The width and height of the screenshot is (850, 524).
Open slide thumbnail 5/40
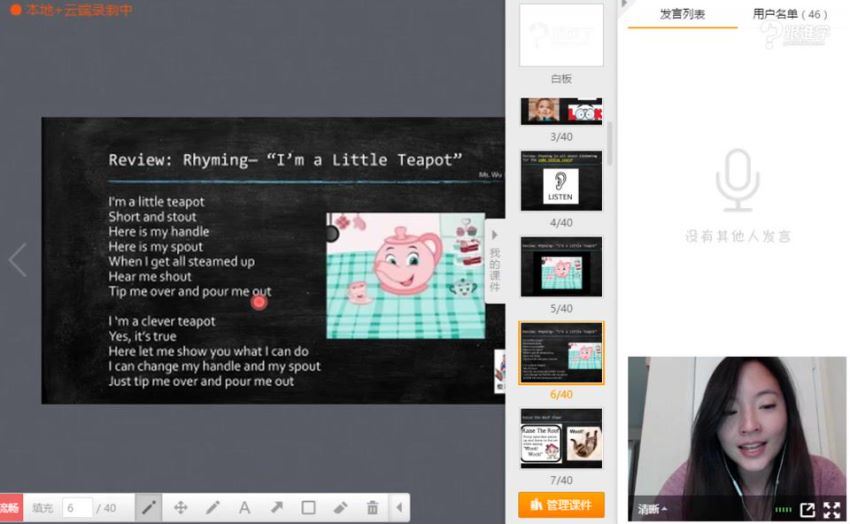coord(561,267)
